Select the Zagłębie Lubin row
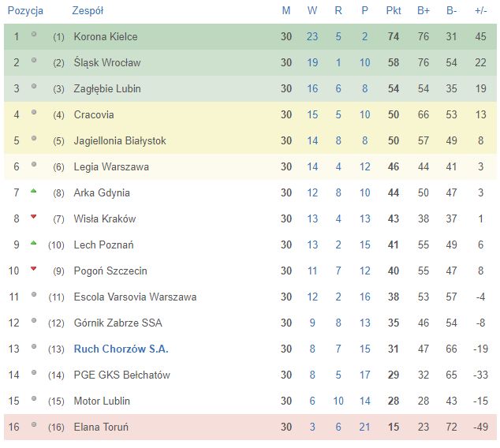This screenshot has height=448, width=500. pos(250,88)
